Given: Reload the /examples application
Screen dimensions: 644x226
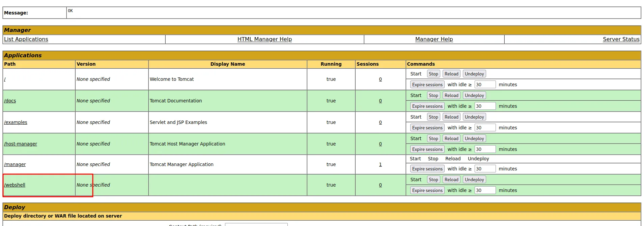Looking at the screenshot, I should [x=451, y=117].
